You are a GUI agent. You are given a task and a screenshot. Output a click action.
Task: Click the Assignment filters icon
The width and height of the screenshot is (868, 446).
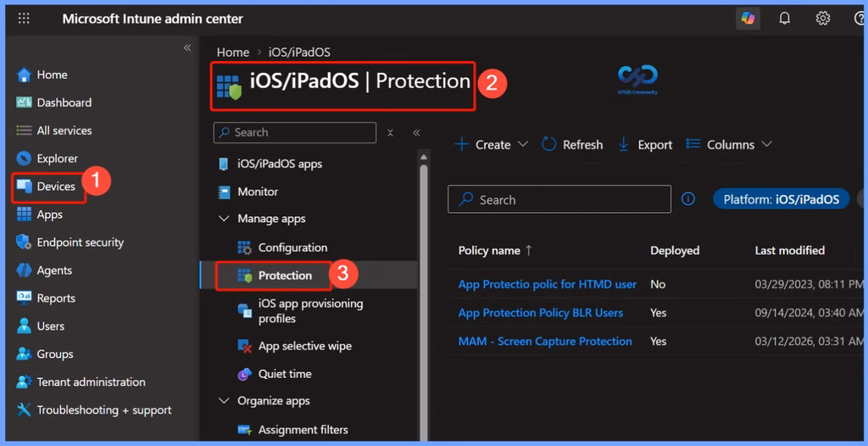click(245, 429)
